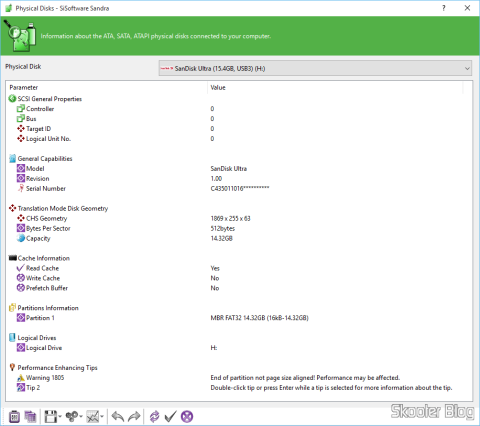Viewport: 480px width, 426px height.
Task: Click the checkmark OK toolbar icon
Action: 170,416
